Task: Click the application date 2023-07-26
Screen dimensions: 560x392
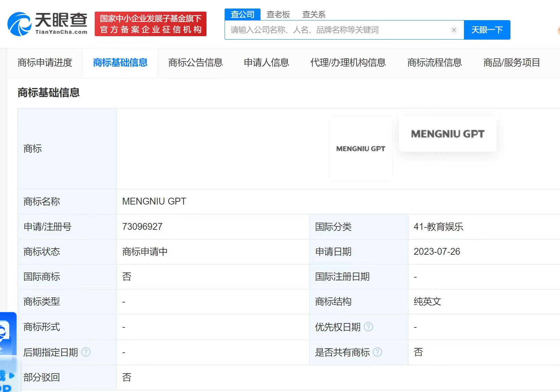Action: click(x=437, y=252)
